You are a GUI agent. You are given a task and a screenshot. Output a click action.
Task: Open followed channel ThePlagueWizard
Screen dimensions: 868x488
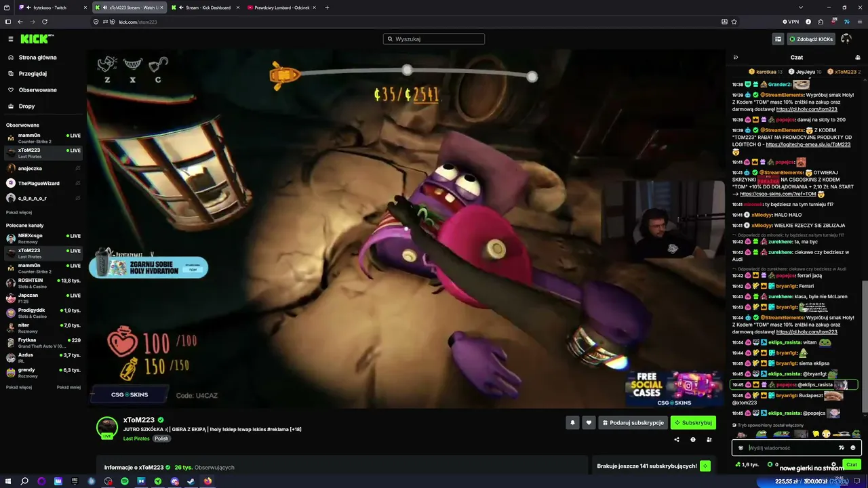(x=43, y=183)
